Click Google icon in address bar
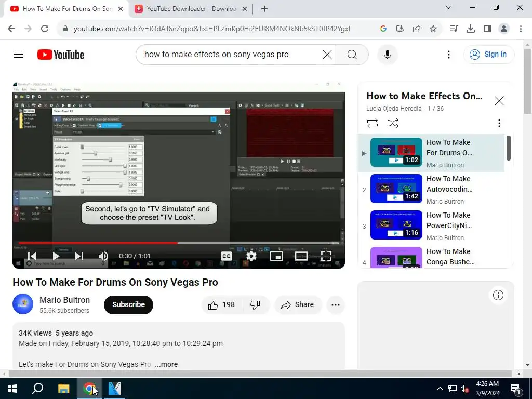532x399 pixels. (383, 29)
